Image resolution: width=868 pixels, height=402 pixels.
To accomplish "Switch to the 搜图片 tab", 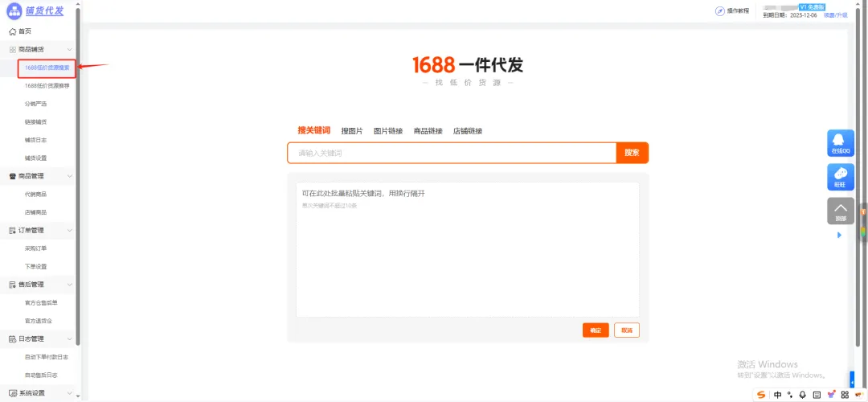I will tap(352, 131).
